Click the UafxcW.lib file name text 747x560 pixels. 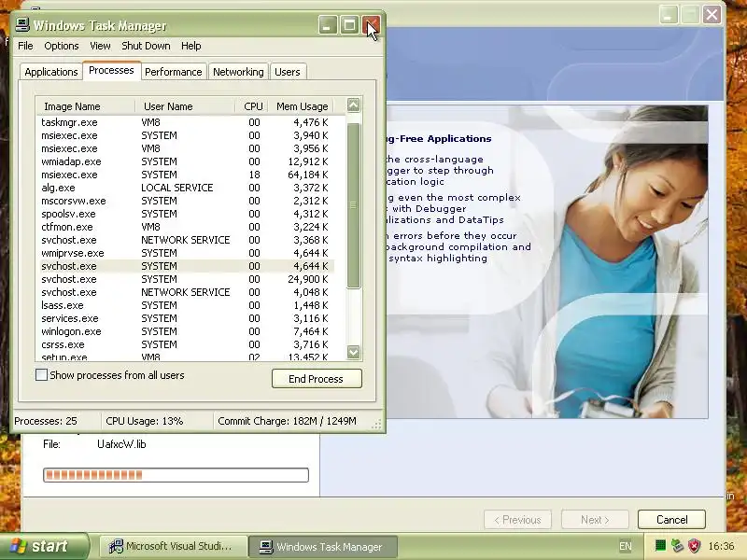[121, 444]
